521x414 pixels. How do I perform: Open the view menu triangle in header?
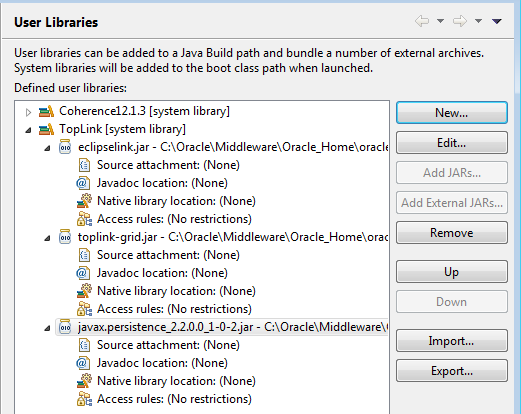497,21
